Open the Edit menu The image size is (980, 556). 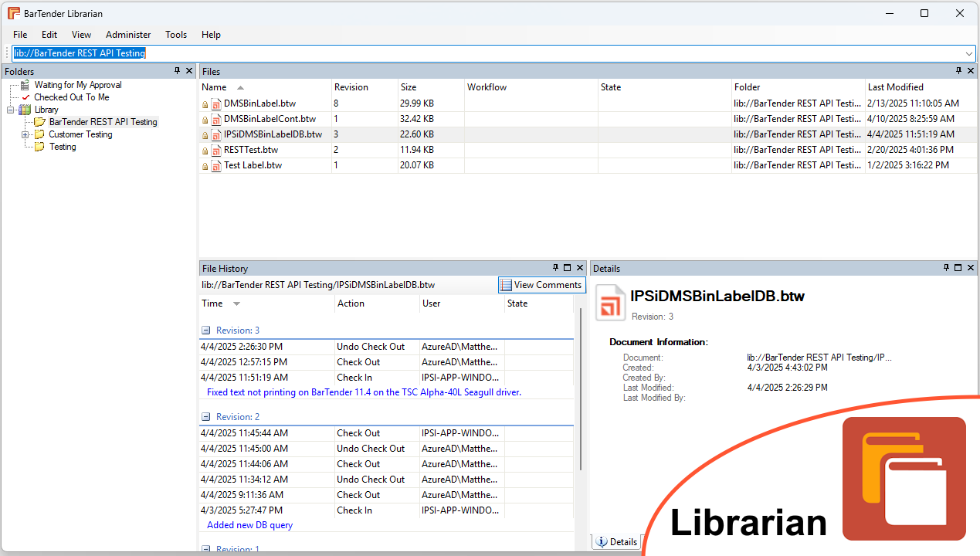click(x=49, y=35)
